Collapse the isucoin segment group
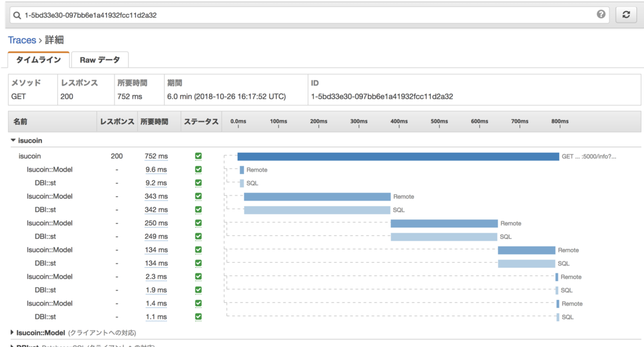The width and height of the screenshot is (644, 347). (x=13, y=140)
